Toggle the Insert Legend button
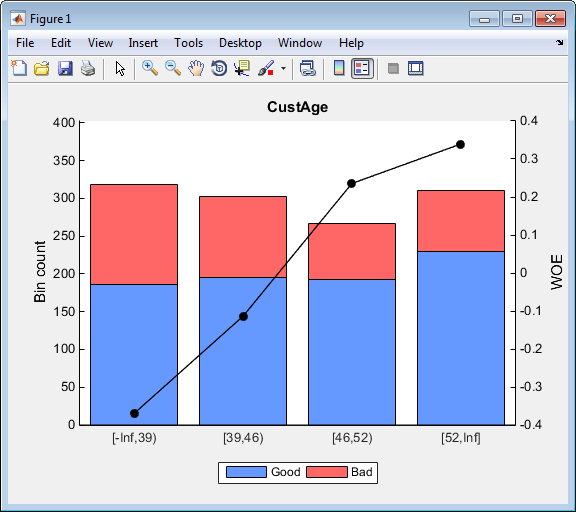This screenshot has width=576, height=512. tap(362, 68)
